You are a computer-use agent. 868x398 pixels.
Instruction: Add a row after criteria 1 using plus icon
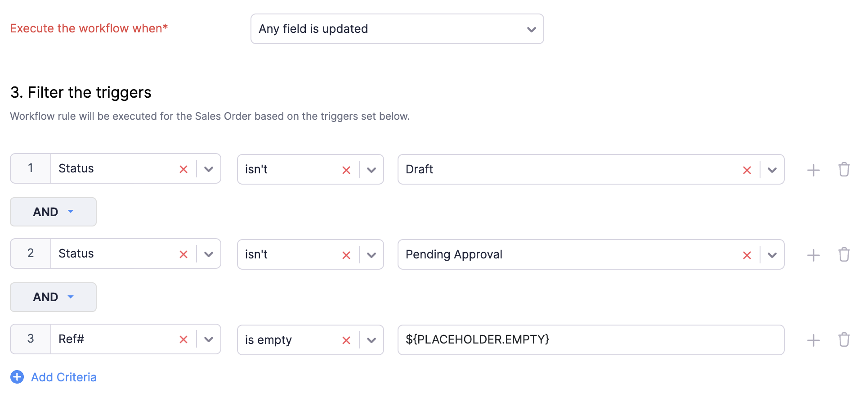pos(813,170)
